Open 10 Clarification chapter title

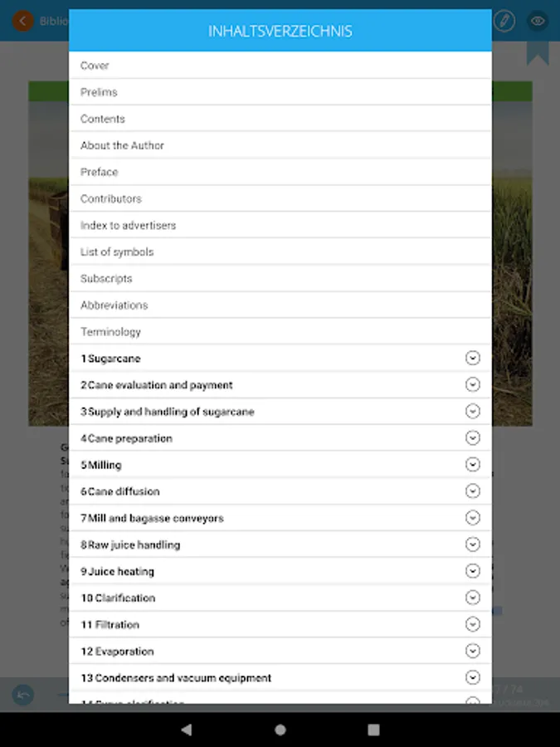point(118,598)
